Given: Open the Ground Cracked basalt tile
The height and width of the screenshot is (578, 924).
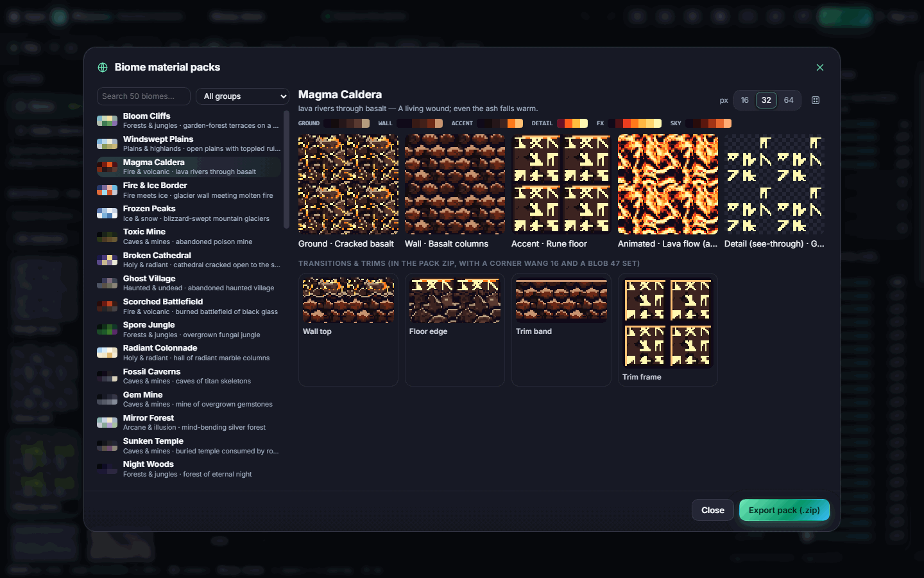Looking at the screenshot, I should coord(348,184).
